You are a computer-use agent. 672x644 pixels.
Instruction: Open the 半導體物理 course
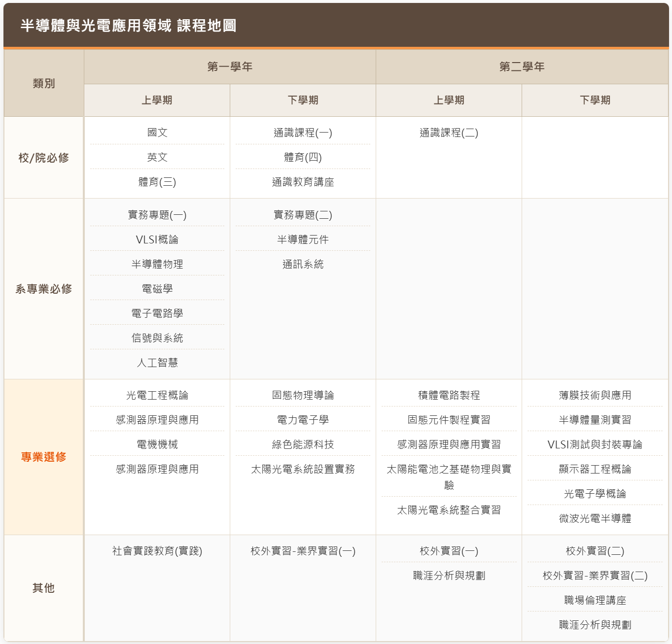pos(157,264)
